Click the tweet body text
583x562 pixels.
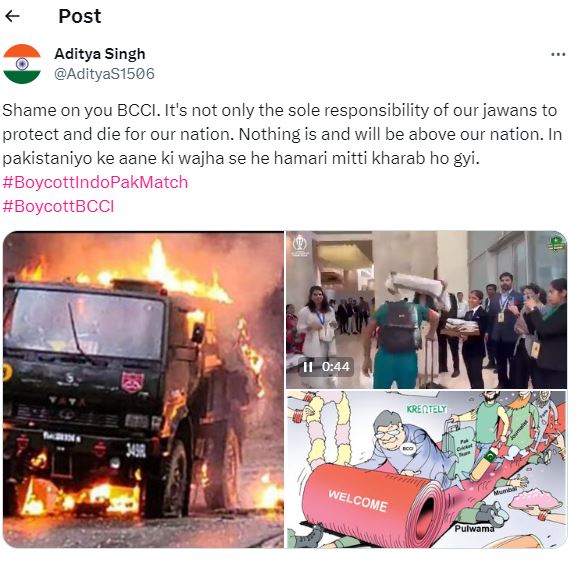point(282,134)
